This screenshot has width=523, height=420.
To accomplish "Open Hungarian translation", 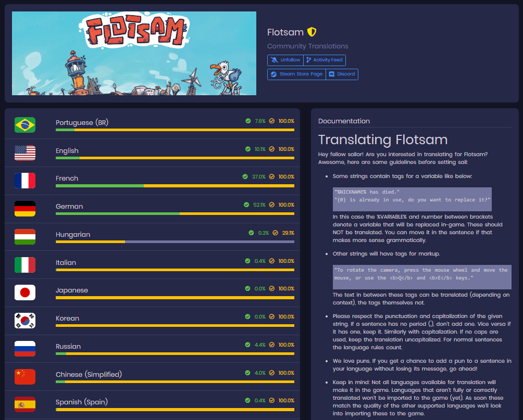I will coord(73,234).
